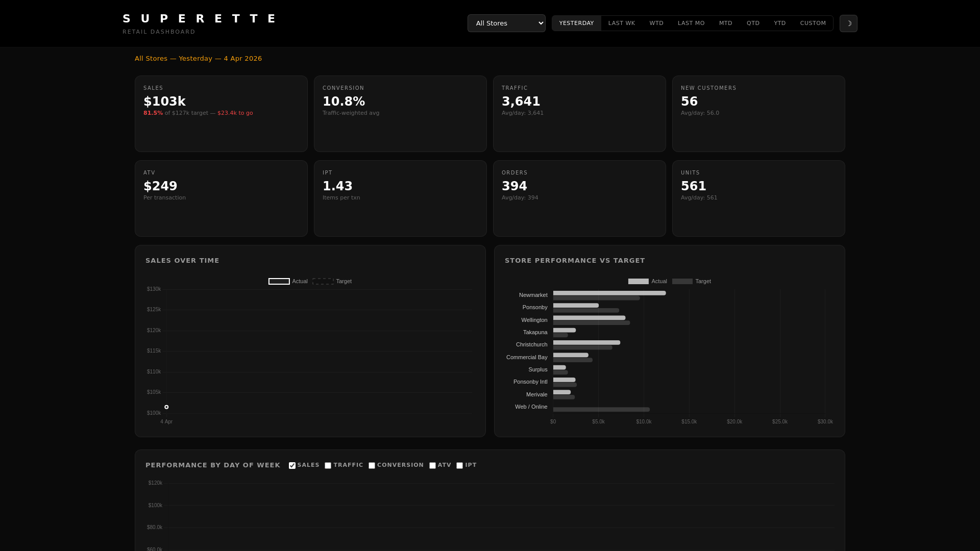Image resolution: width=980 pixels, height=551 pixels.
Task: Select the Yesterday period tab
Action: (576, 23)
